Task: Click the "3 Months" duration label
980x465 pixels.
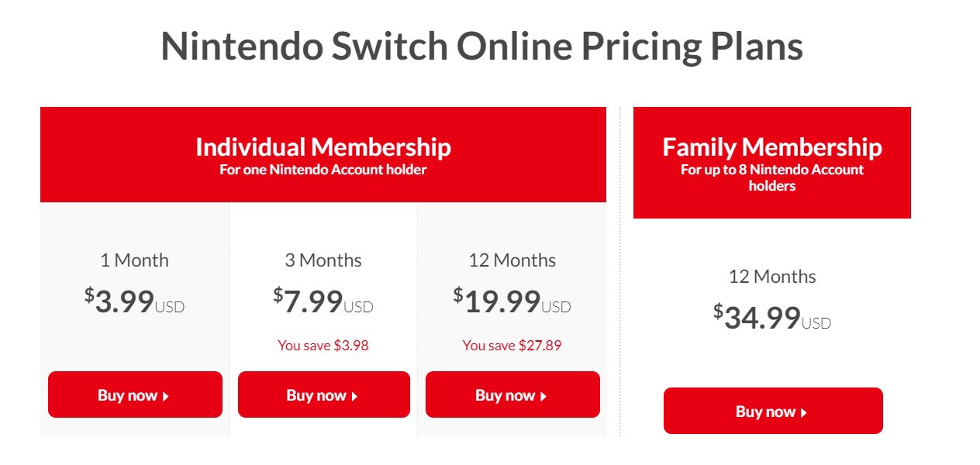Action: (323, 260)
